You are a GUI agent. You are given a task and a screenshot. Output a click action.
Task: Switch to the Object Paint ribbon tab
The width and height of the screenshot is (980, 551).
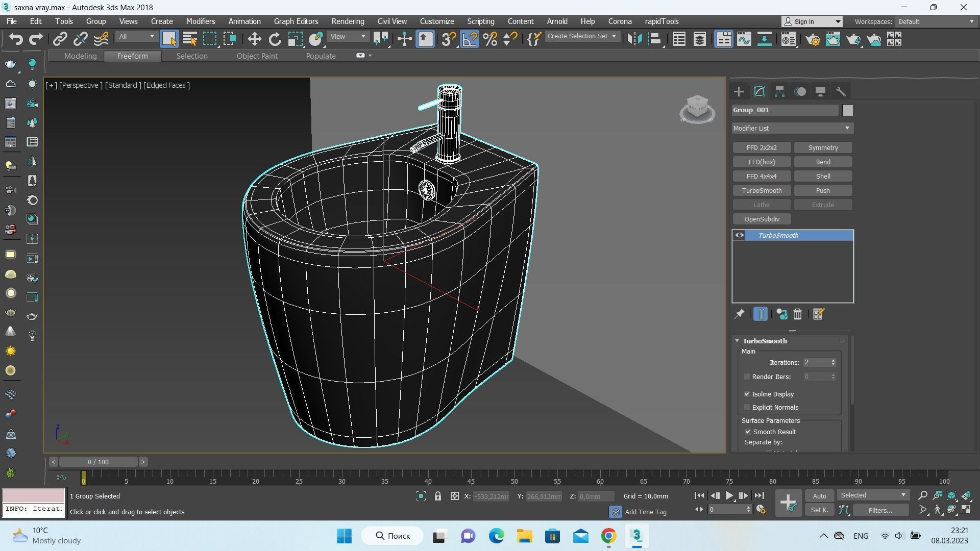tap(257, 56)
